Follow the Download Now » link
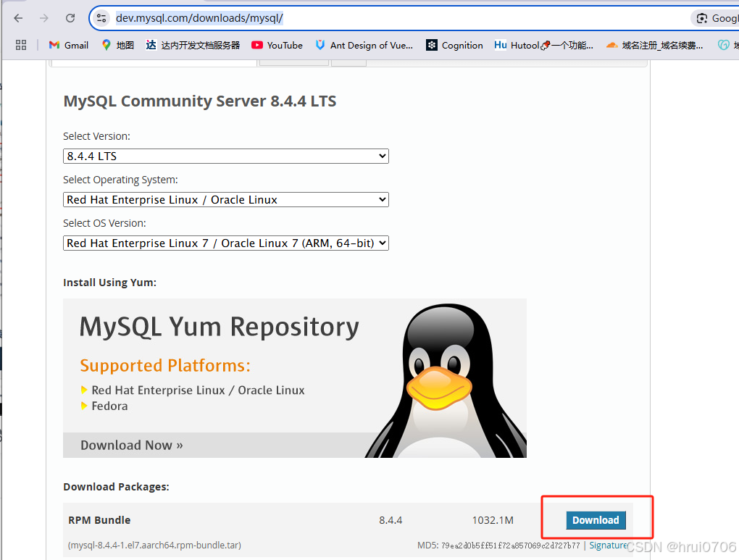 (x=131, y=445)
